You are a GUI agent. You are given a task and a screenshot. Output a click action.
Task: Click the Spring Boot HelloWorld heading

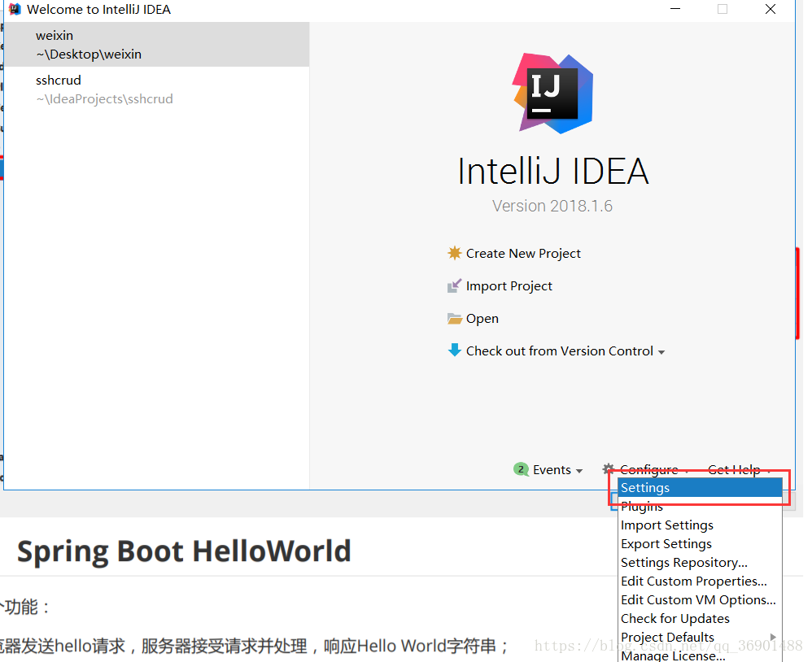(x=184, y=551)
